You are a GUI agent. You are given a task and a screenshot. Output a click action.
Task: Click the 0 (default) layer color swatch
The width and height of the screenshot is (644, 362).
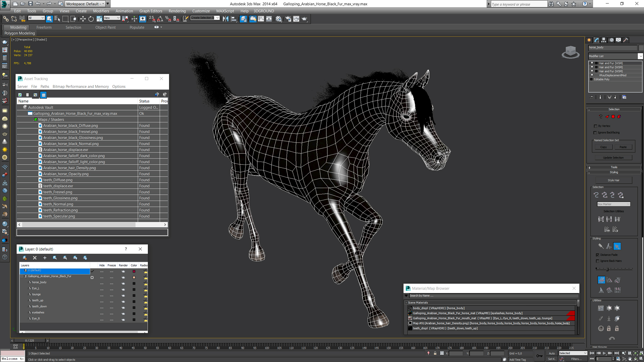pos(134,271)
